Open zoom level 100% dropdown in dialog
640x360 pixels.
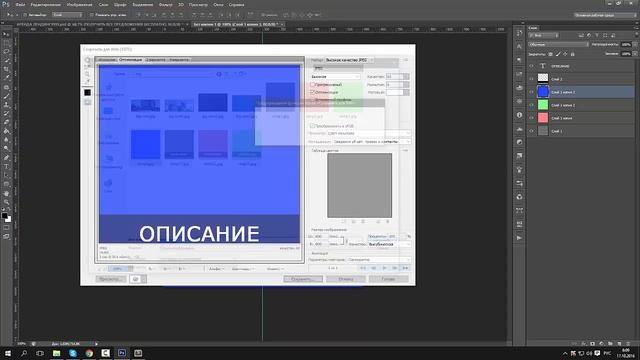[120, 269]
